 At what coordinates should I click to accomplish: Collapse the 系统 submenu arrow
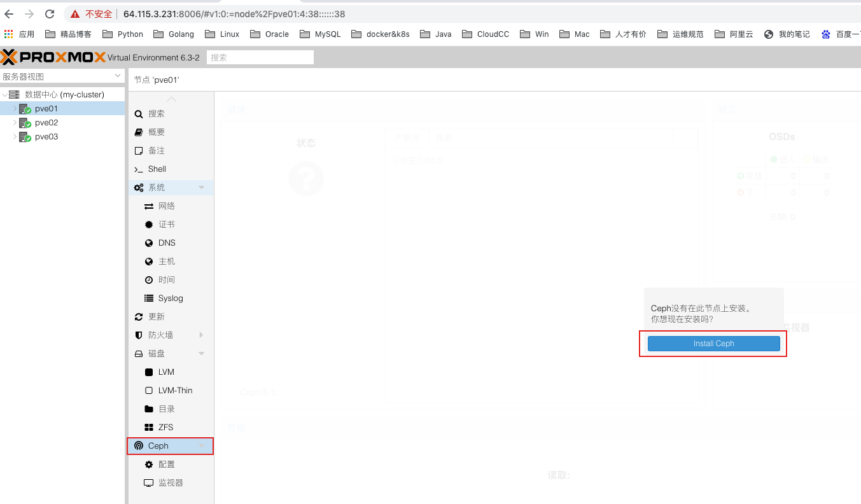click(x=202, y=188)
